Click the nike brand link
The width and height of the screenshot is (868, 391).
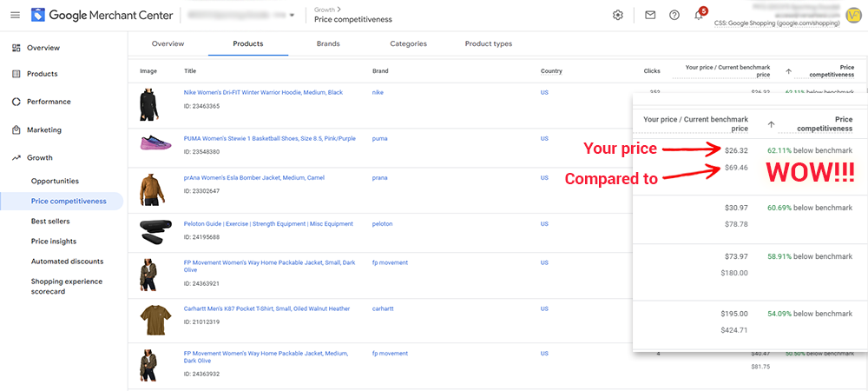[378, 92]
